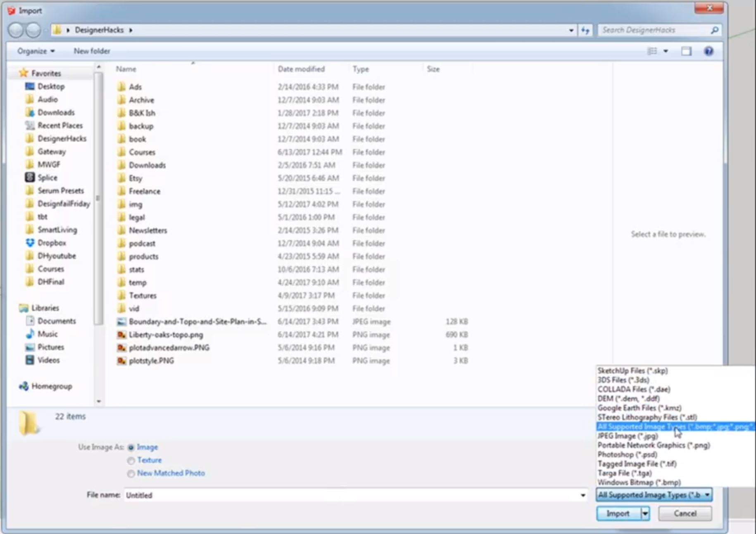Select the Courses folder row dated 6/13/2017

293,152
